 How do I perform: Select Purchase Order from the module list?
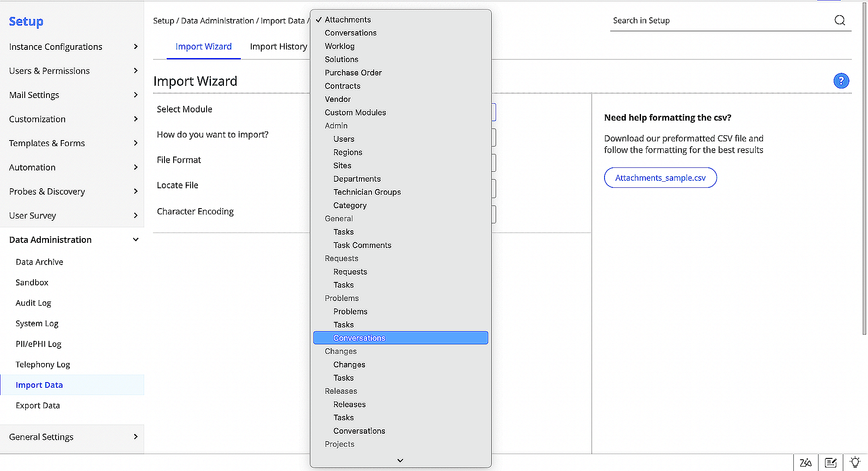point(353,72)
